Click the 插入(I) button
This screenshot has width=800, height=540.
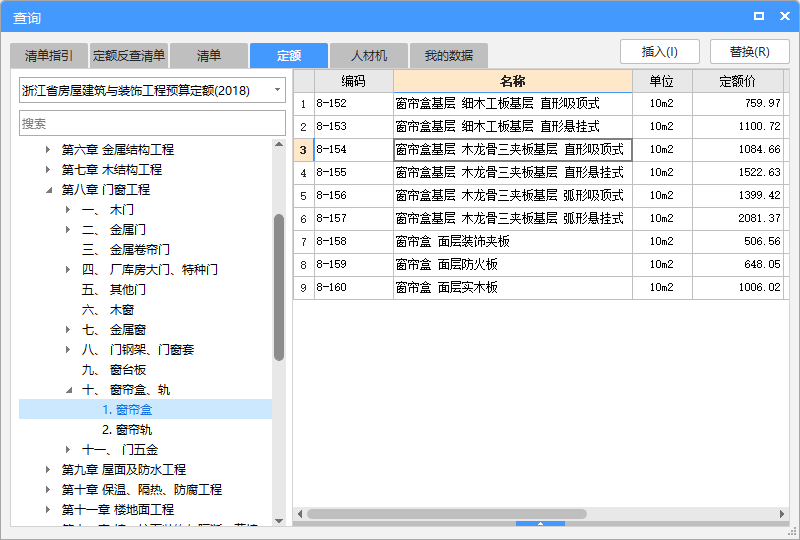(x=660, y=52)
